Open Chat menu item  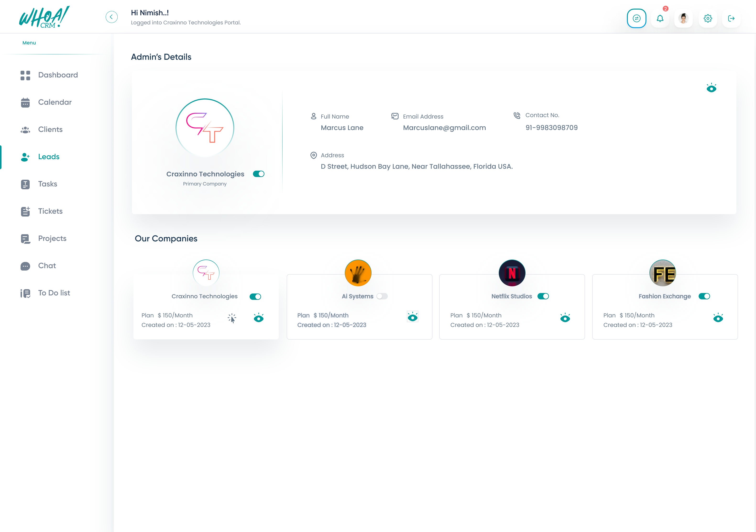[x=47, y=266]
